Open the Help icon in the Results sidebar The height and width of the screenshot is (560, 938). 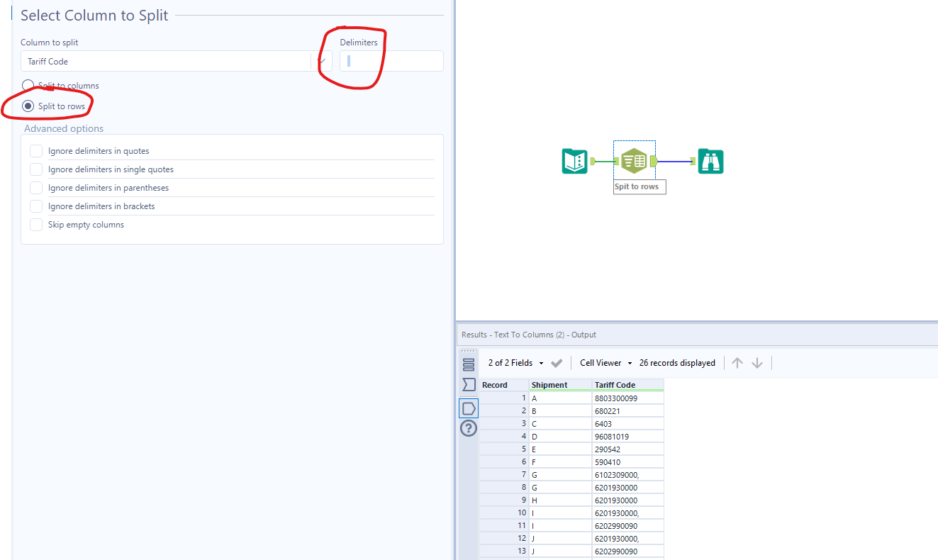(x=468, y=428)
